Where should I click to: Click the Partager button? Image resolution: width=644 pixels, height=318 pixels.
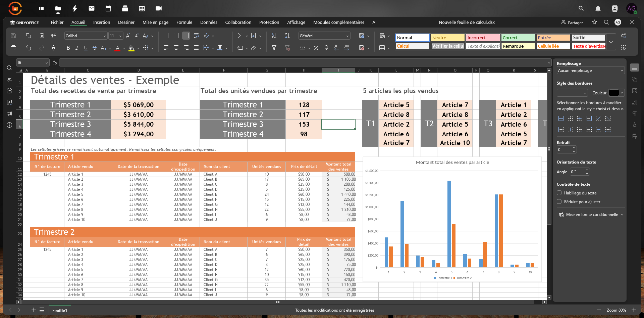[572, 22]
